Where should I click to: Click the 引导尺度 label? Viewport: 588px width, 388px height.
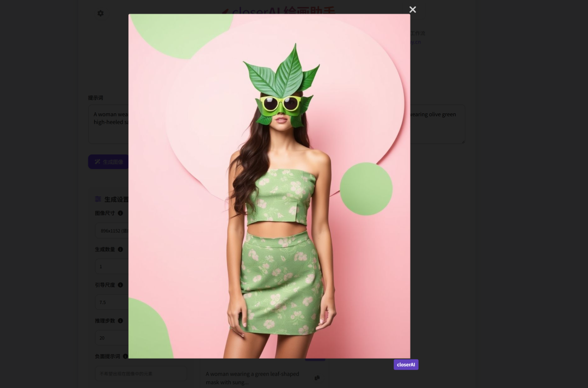(105, 285)
